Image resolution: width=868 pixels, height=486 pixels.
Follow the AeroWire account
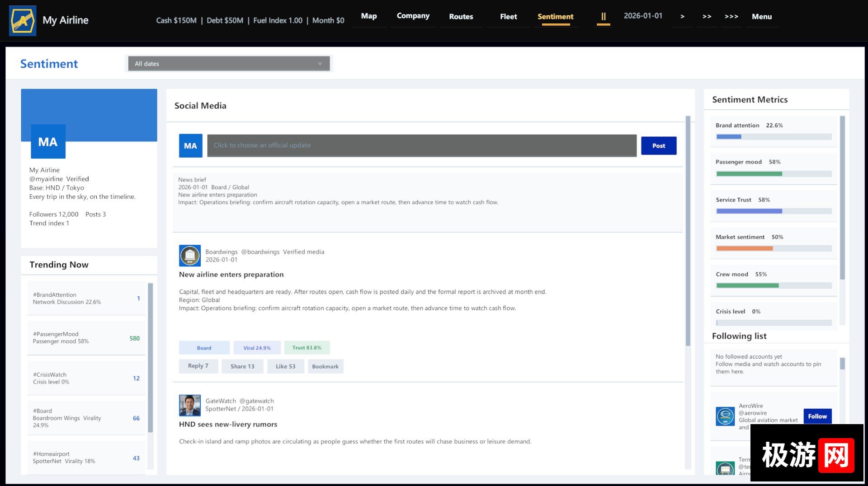(x=817, y=416)
